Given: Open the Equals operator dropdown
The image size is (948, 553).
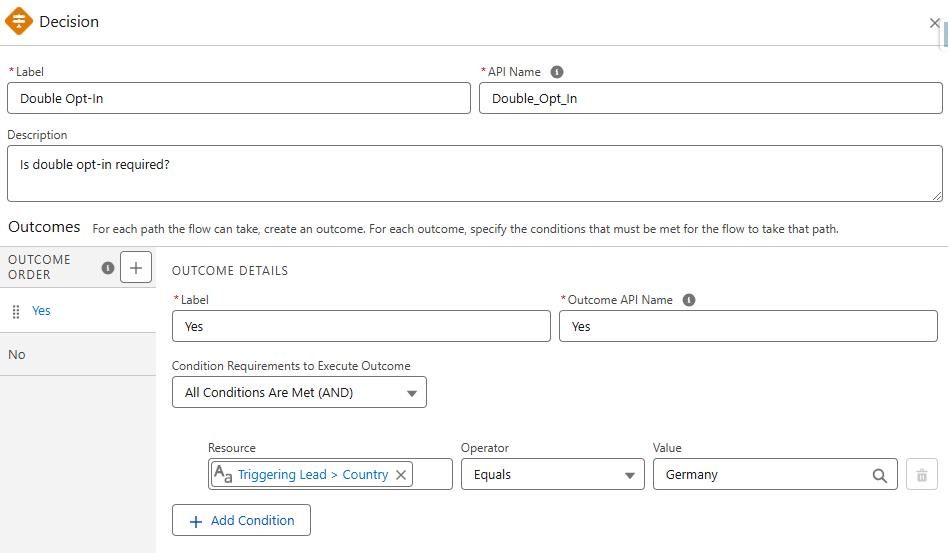Looking at the screenshot, I should (x=552, y=475).
